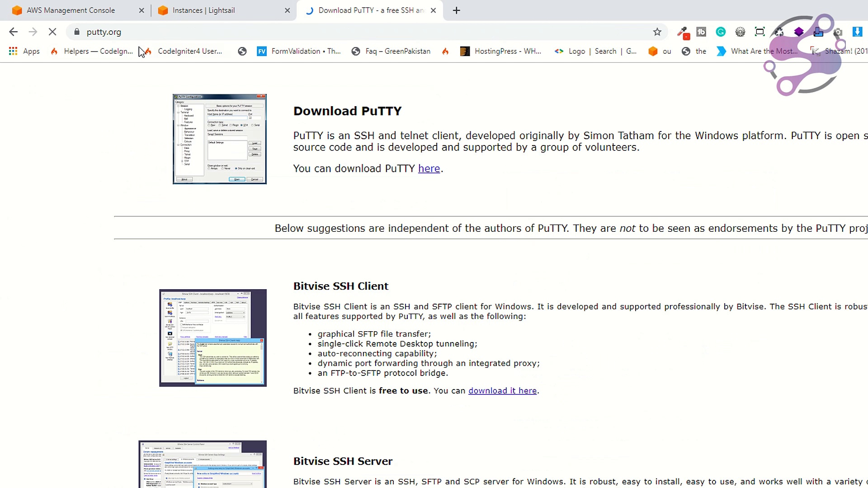
Task: Click the screen capture frame extension
Action: (x=759, y=32)
